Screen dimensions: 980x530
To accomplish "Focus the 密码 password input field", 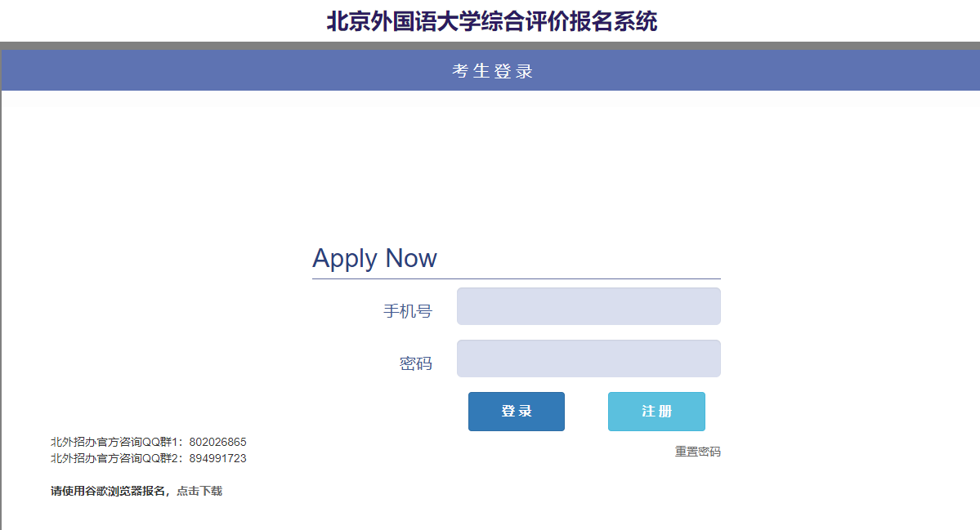I will click(588, 359).
